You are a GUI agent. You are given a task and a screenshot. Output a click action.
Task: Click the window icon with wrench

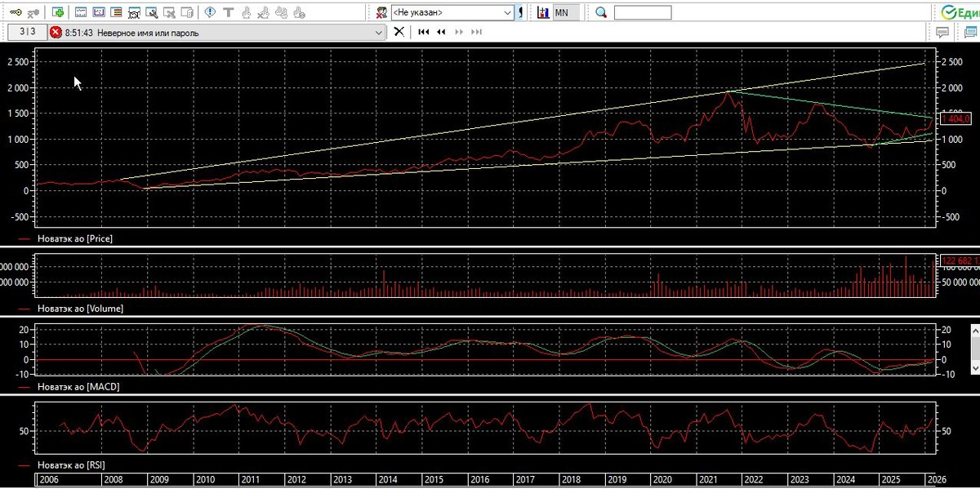coord(153,12)
